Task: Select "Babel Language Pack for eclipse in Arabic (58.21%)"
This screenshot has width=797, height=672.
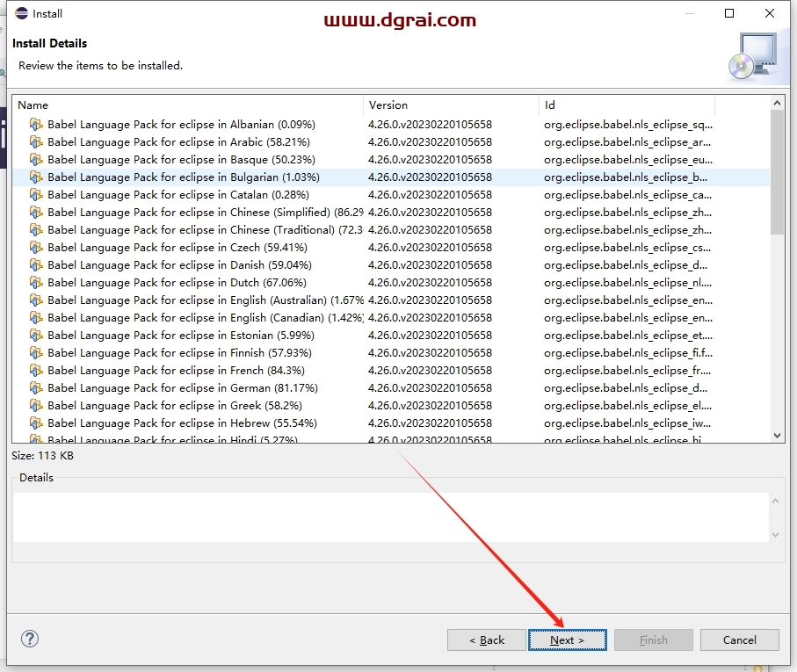Action: 179,142
